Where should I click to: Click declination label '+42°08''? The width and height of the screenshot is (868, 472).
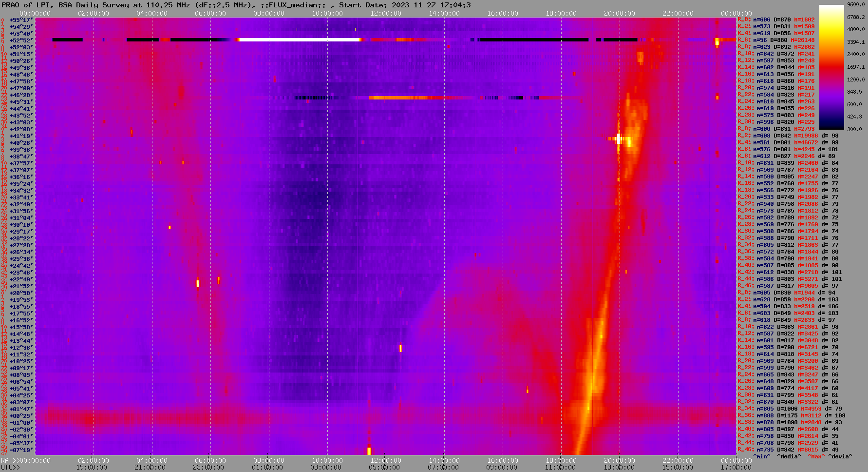pos(21,129)
